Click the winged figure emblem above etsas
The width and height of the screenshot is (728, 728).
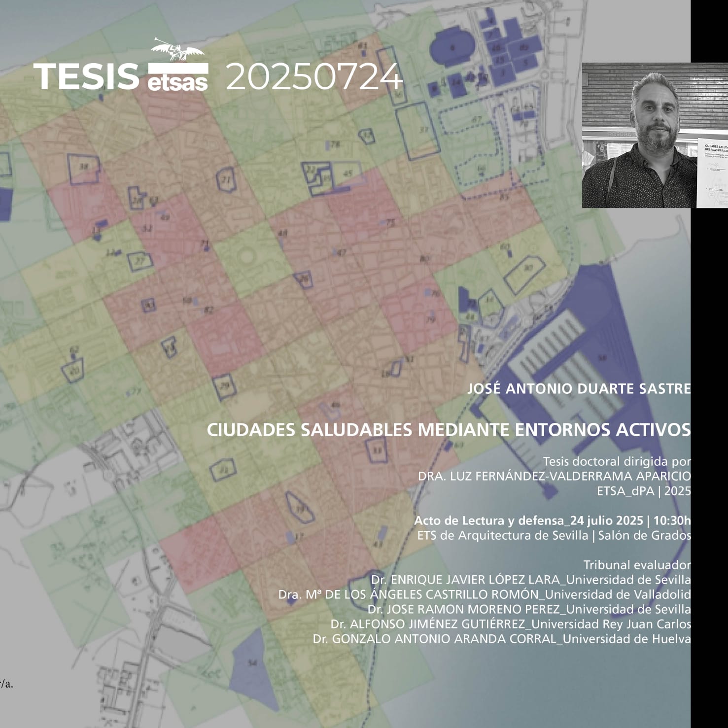tap(176, 52)
